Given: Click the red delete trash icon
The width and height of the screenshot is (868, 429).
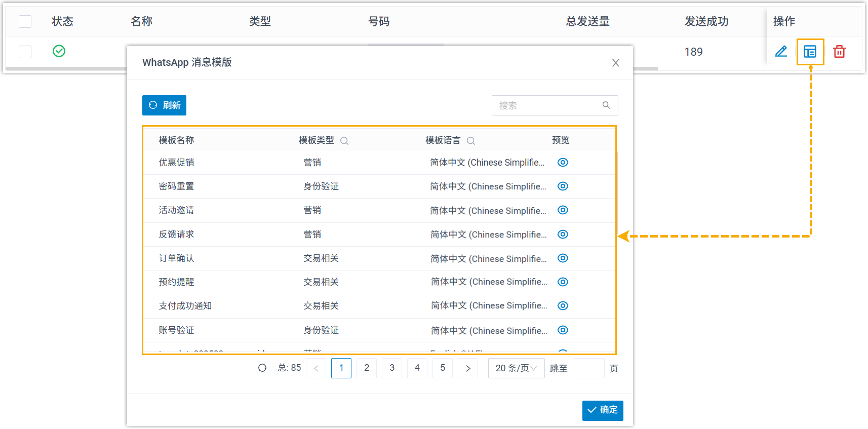Looking at the screenshot, I should pos(839,52).
